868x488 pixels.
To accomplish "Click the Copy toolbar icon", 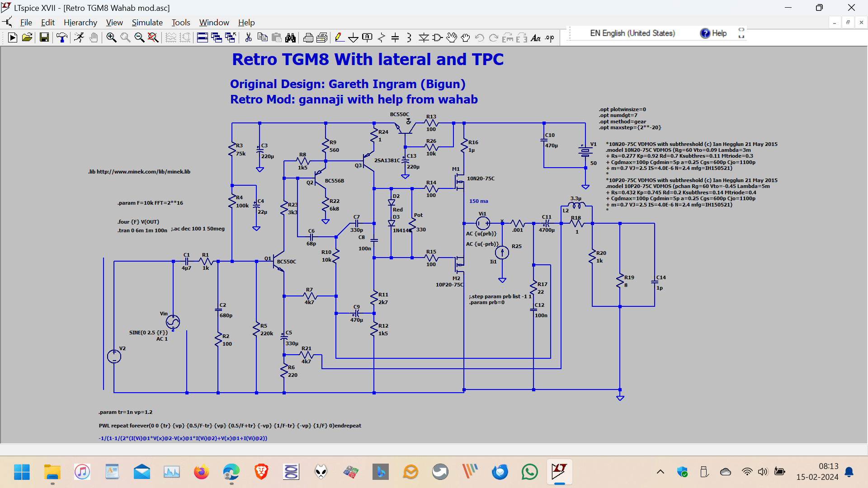I will (x=262, y=38).
